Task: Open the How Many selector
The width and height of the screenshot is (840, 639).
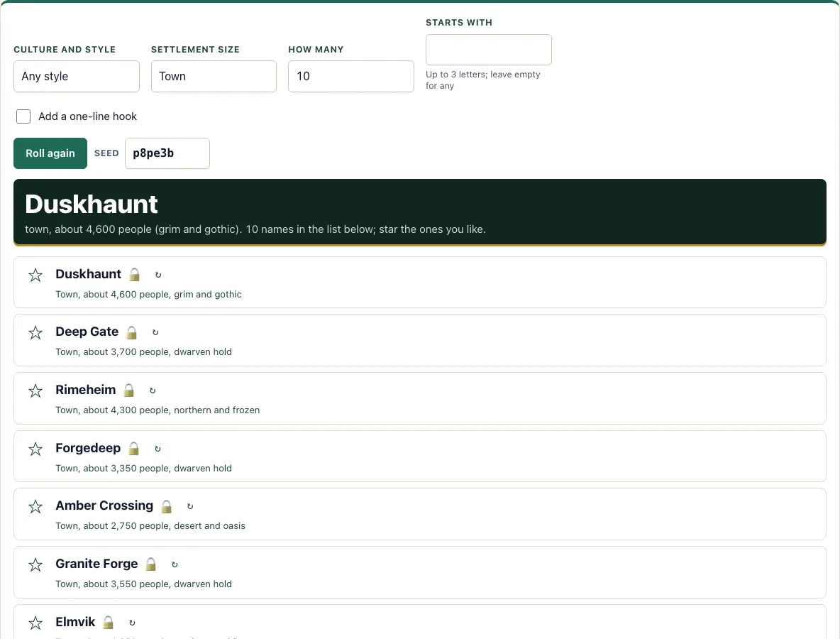Action: coord(351,76)
